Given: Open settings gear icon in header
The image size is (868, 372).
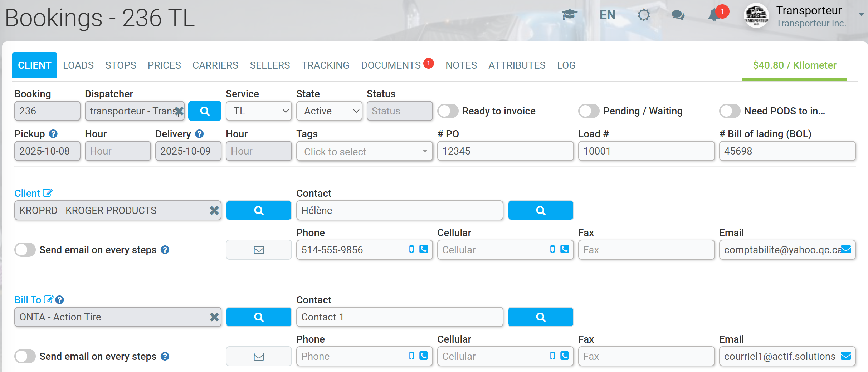Looking at the screenshot, I should (644, 15).
